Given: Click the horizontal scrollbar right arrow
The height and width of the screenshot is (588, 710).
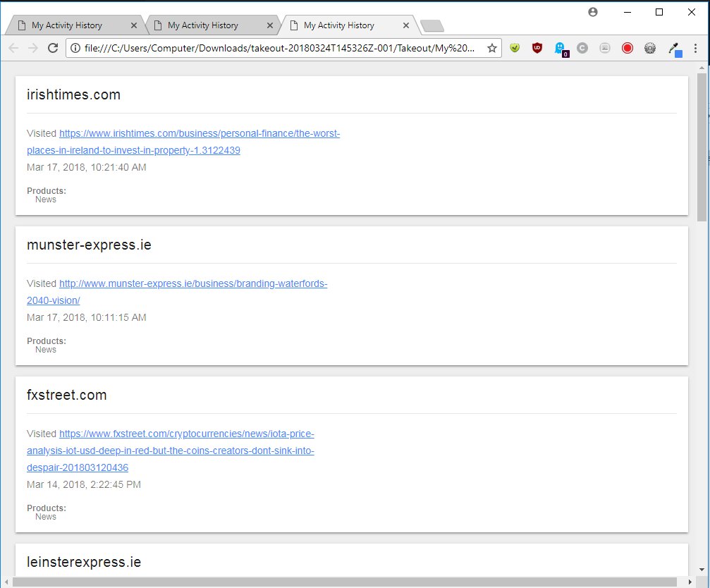Looking at the screenshot, I should click(690, 582).
